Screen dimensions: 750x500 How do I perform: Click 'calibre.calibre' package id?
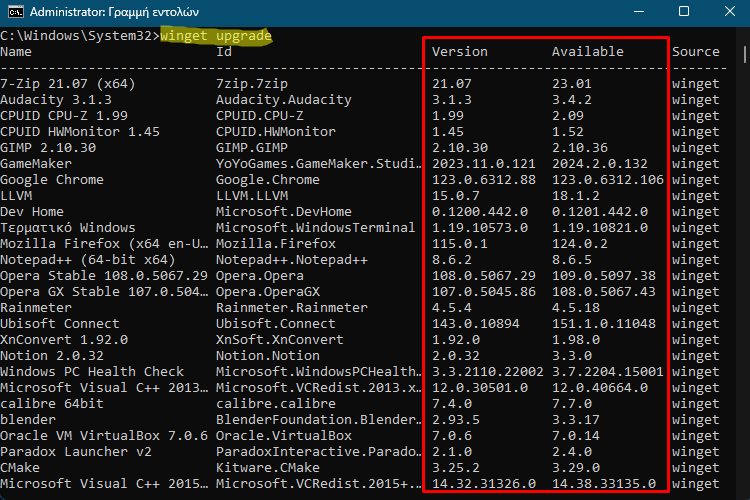pyautogui.click(x=276, y=404)
